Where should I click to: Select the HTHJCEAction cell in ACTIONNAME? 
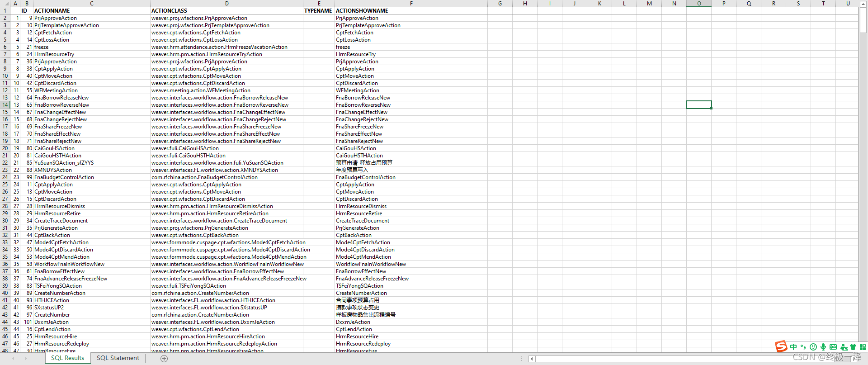(92, 300)
